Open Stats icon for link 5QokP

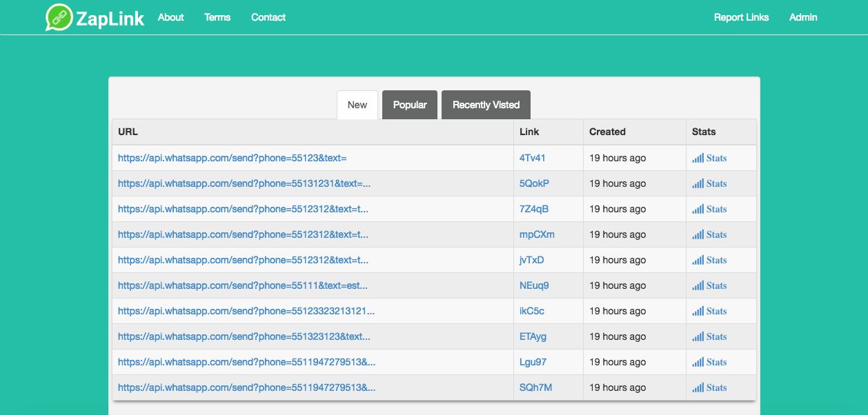[x=698, y=183]
